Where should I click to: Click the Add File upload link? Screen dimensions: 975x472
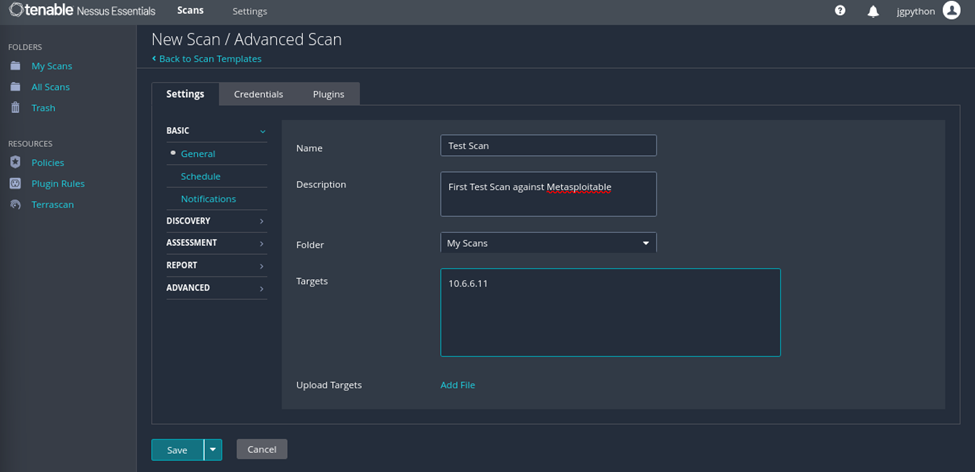point(458,385)
